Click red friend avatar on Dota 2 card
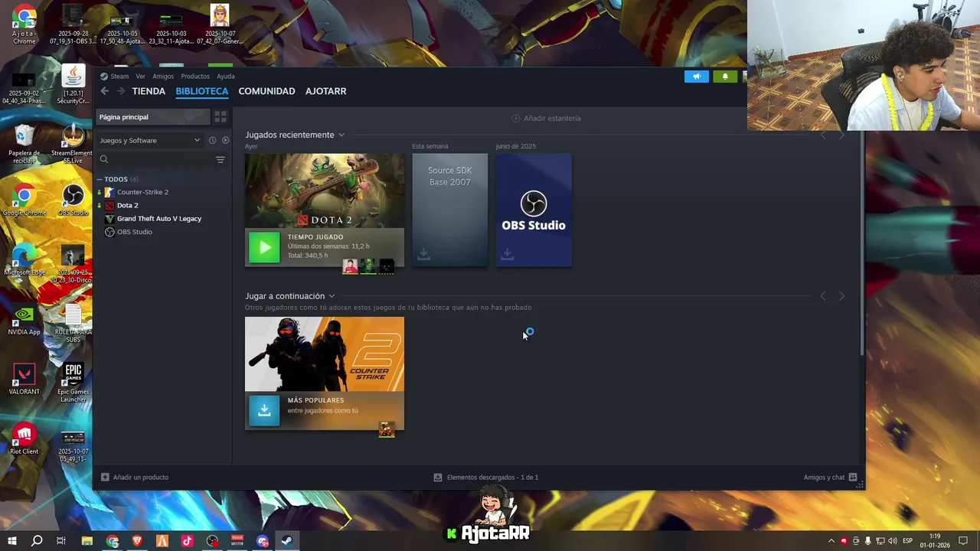The width and height of the screenshot is (980, 551). pos(350,266)
